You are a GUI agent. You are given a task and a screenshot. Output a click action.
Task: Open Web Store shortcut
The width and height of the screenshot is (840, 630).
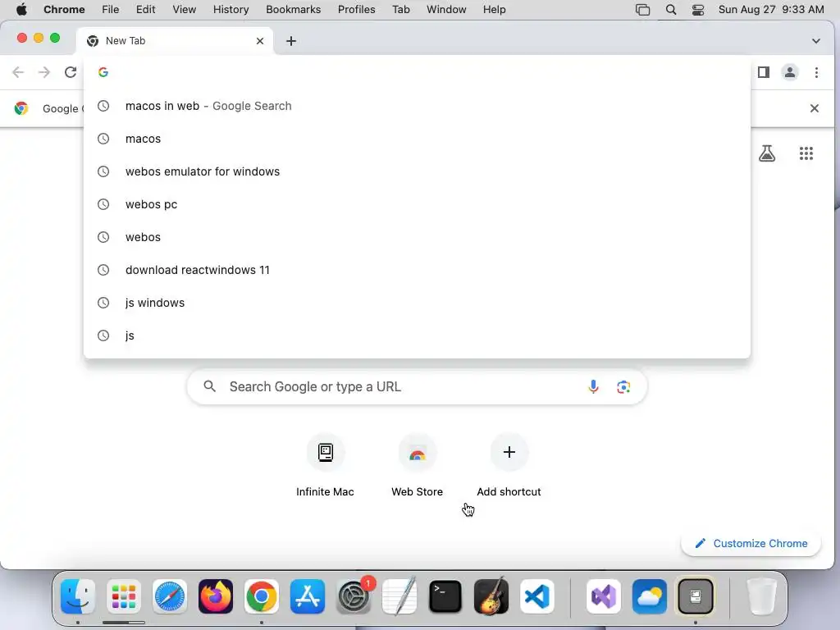click(x=418, y=465)
